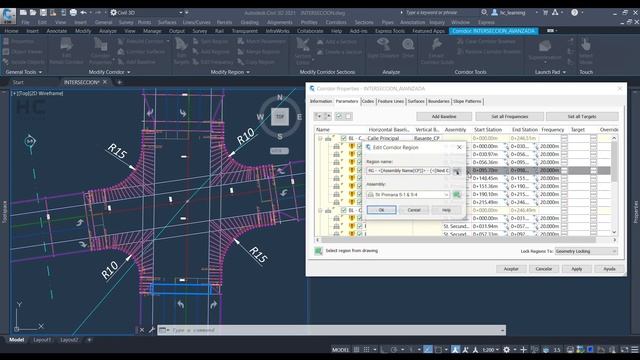The height and width of the screenshot is (360, 640).
Task: Toggle MODEL space button in the status bar
Action: pyautogui.click(x=340, y=350)
